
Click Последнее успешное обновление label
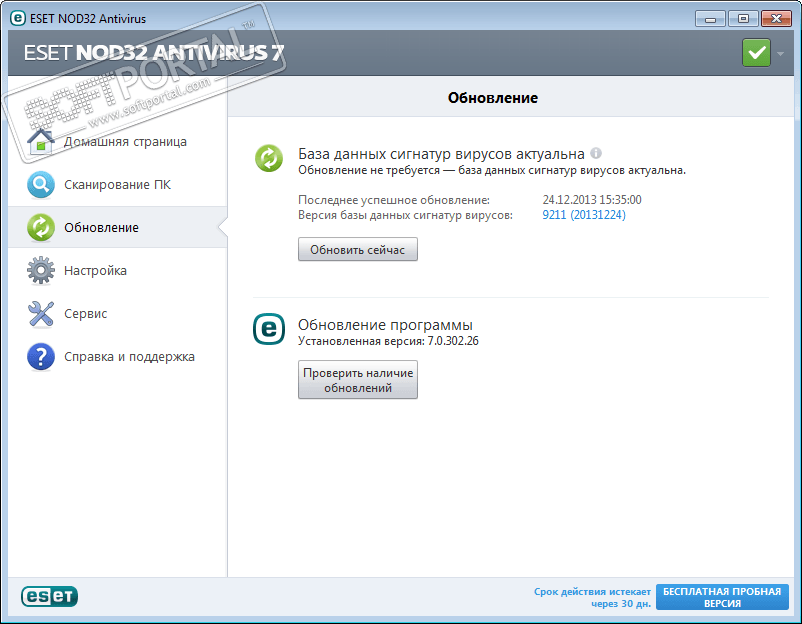tap(394, 200)
